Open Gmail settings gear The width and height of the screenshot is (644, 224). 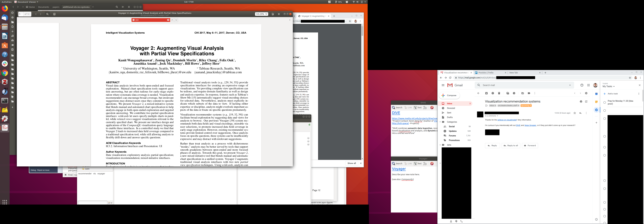[x=586, y=93]
